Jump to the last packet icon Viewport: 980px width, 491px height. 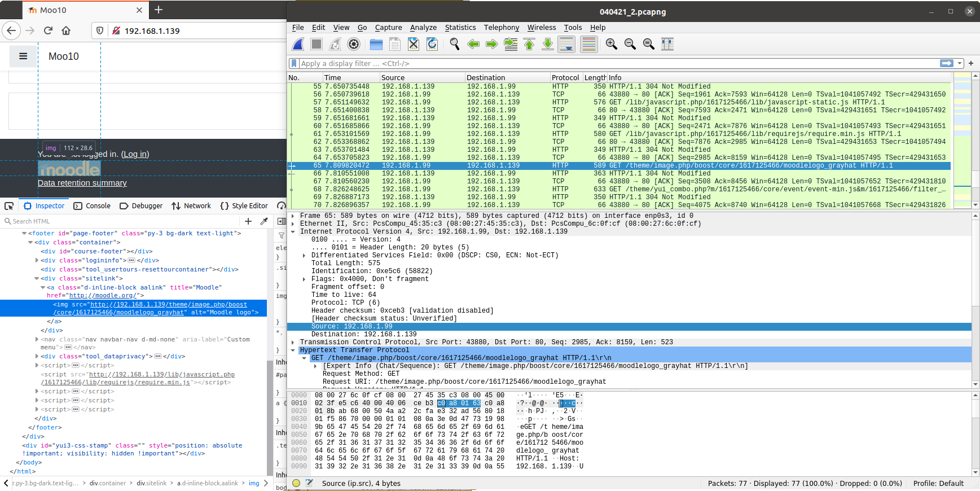pos(548,44)
